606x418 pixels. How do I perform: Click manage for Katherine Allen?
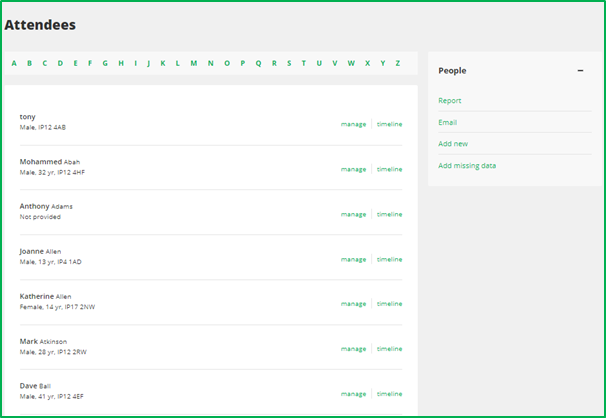pos(353,304)
